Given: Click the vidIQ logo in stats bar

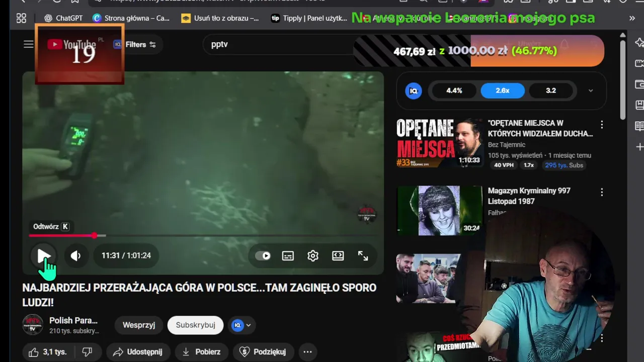Looking at the screenshot, I should 414,90.
